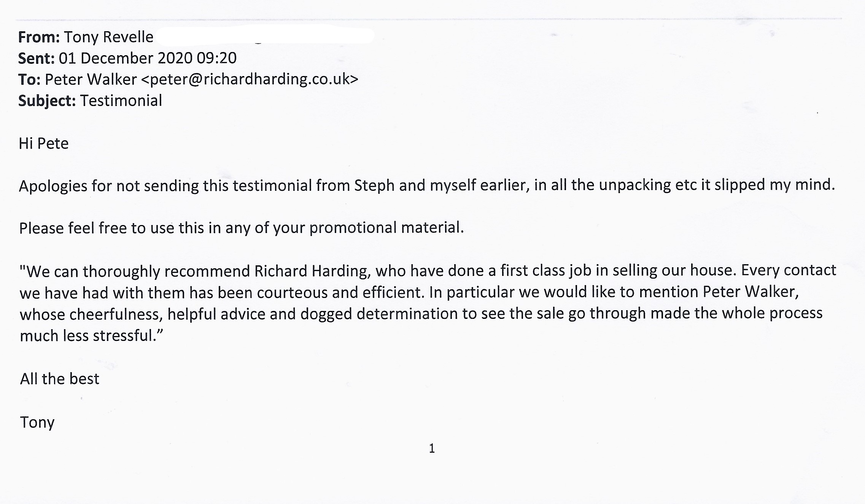Viewport: 865px width, 504px height.
Task: Click the "Hi Pete" greeting
Action: (44, 144)
